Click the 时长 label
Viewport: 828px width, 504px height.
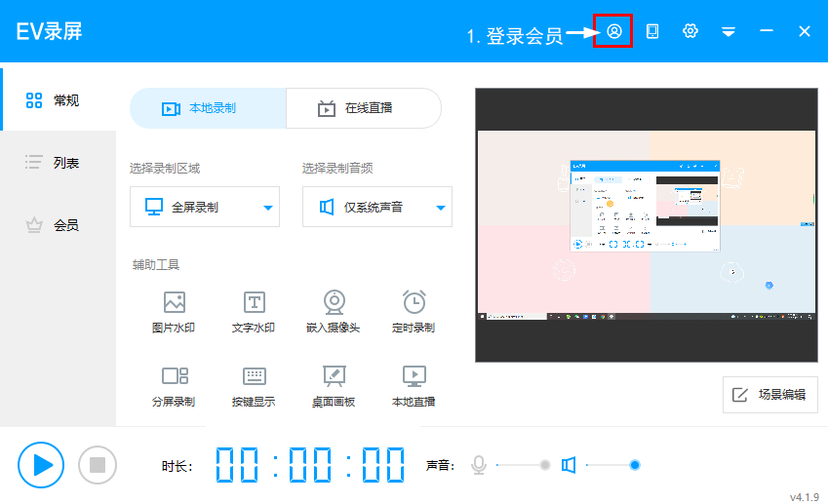pos(177,466)
